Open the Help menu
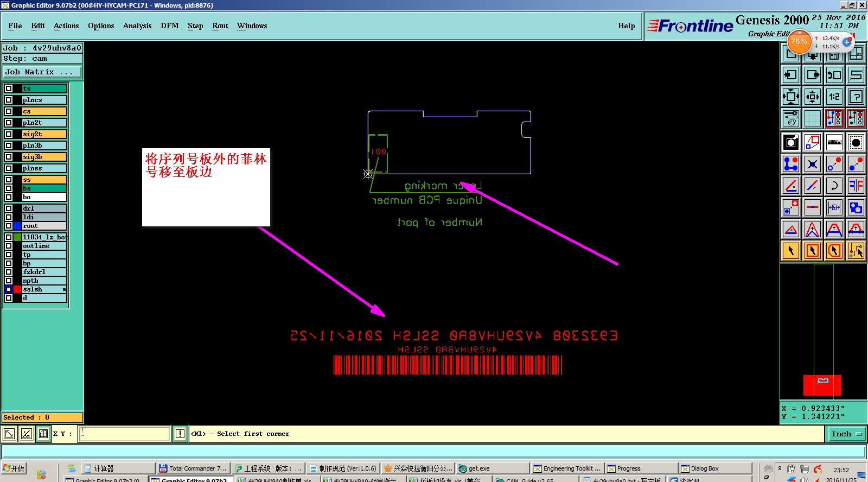Screen dimensions: 868x482 pos(627,26)
